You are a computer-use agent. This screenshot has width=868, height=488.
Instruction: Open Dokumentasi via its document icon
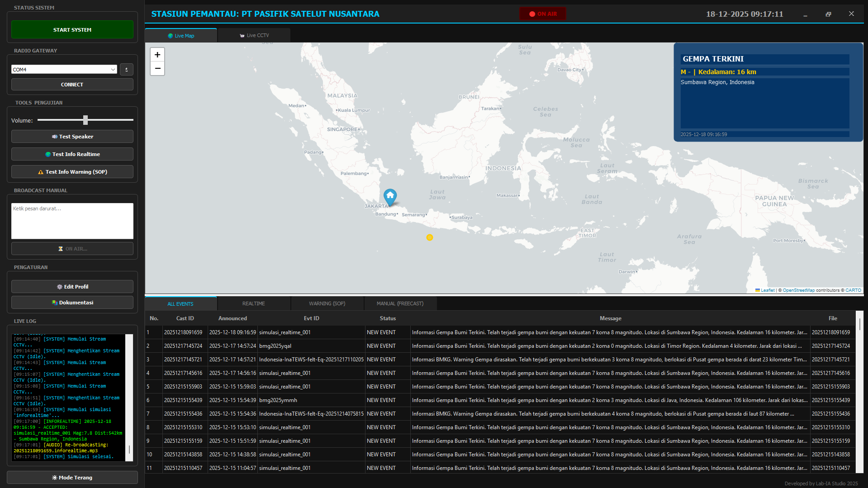(x=54, y=302)
